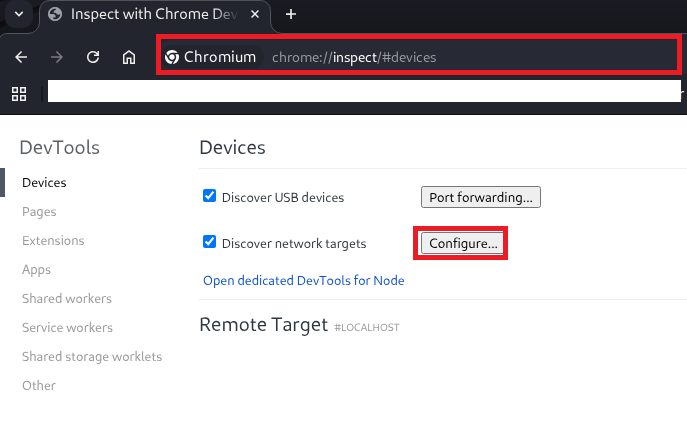Show the Service workers section
Image resolution: width=687 pixels, height=437 pixels.
[x=67, y=328]
